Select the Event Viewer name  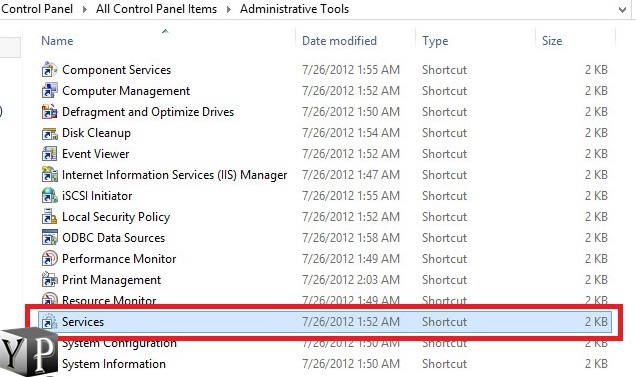(95, 154)
